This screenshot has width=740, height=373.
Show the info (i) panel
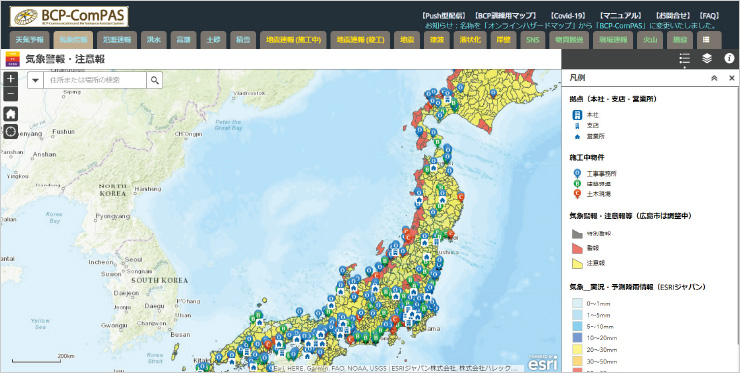tap(729, 59)
